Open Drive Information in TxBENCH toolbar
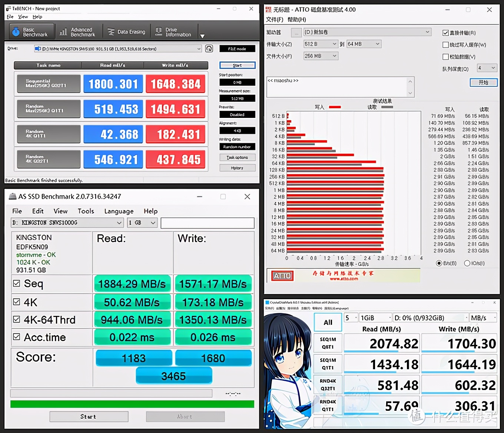Viewport: 504px width, 433px height. [173, 32]
